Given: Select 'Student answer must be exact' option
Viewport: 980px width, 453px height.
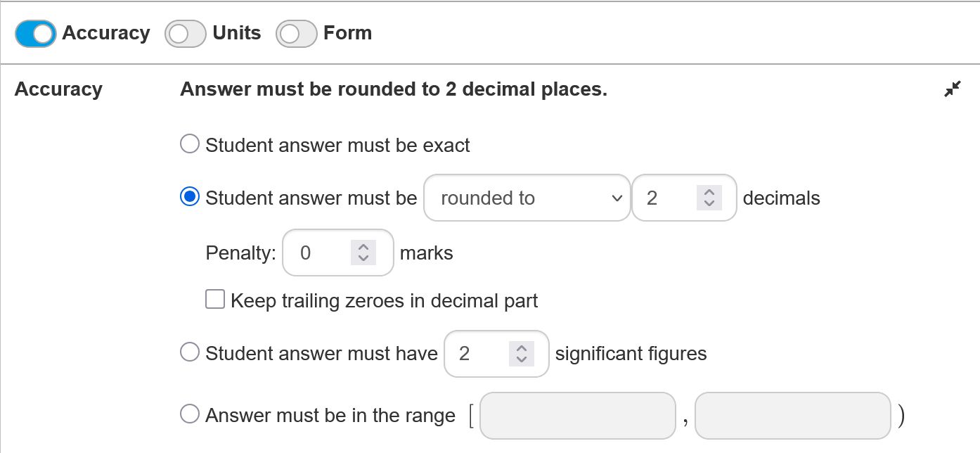Looking at the screenshot, I should pyautogui.click(x=190, y=144).
